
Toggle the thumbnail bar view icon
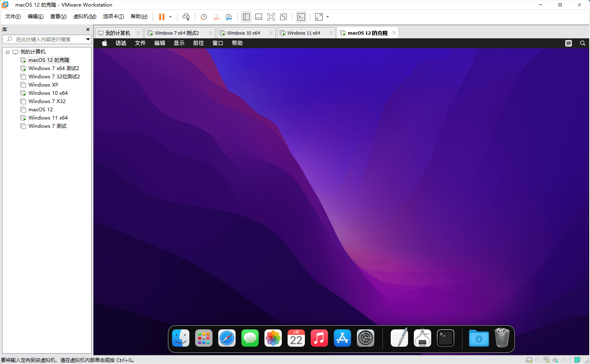(x=259, y=17)
